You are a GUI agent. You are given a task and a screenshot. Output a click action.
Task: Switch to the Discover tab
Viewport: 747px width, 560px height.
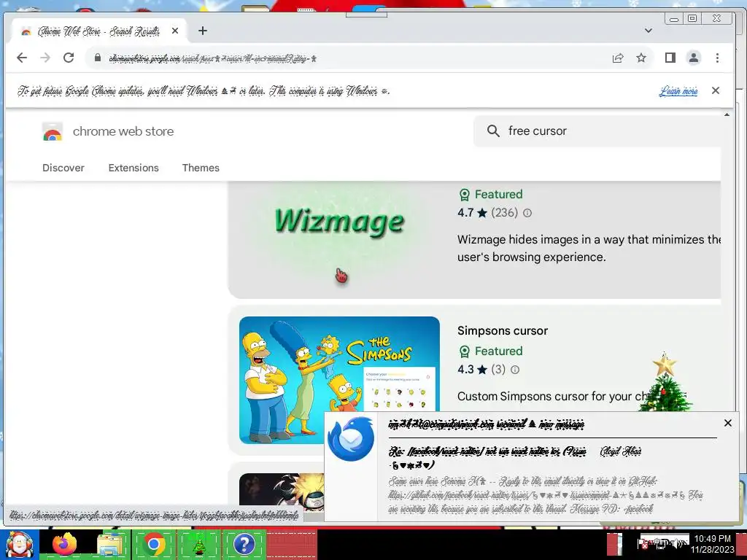point(63,168)
